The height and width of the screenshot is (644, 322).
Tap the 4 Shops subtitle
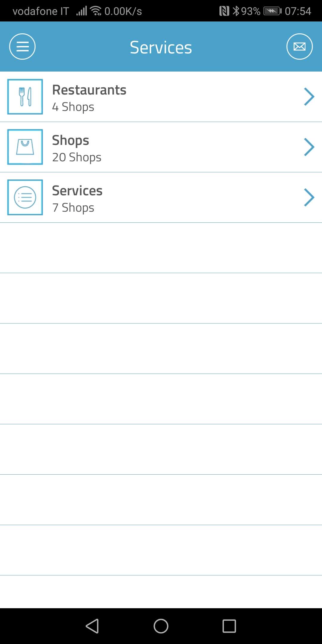click(73, 107)
